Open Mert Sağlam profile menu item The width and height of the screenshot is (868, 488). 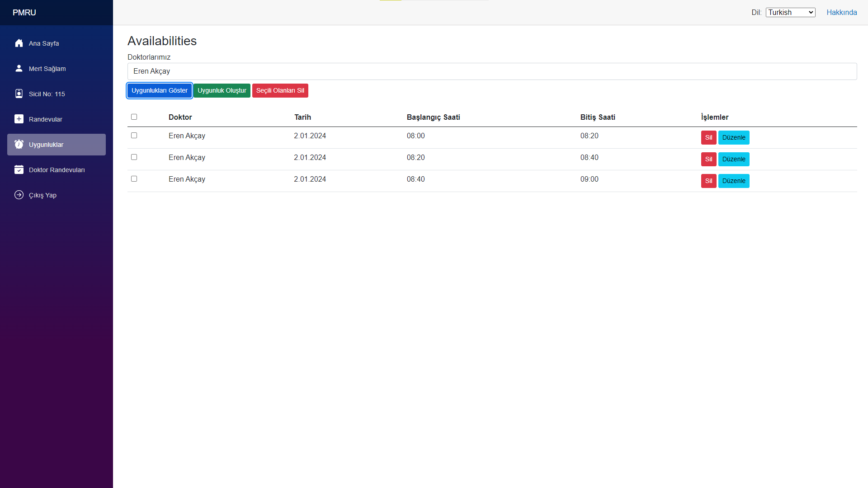pyautogui.click(x=57, y=69)
